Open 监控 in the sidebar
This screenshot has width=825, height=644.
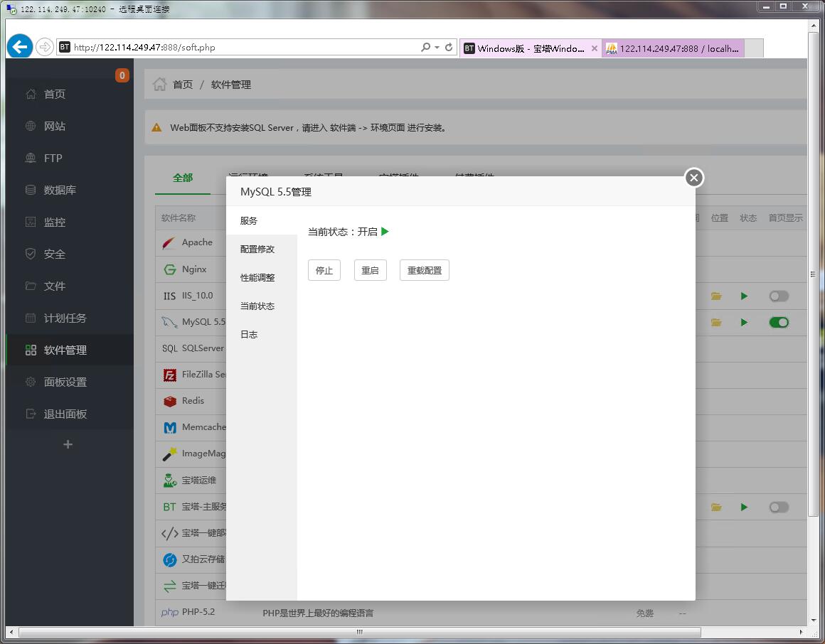click(70, 222)
